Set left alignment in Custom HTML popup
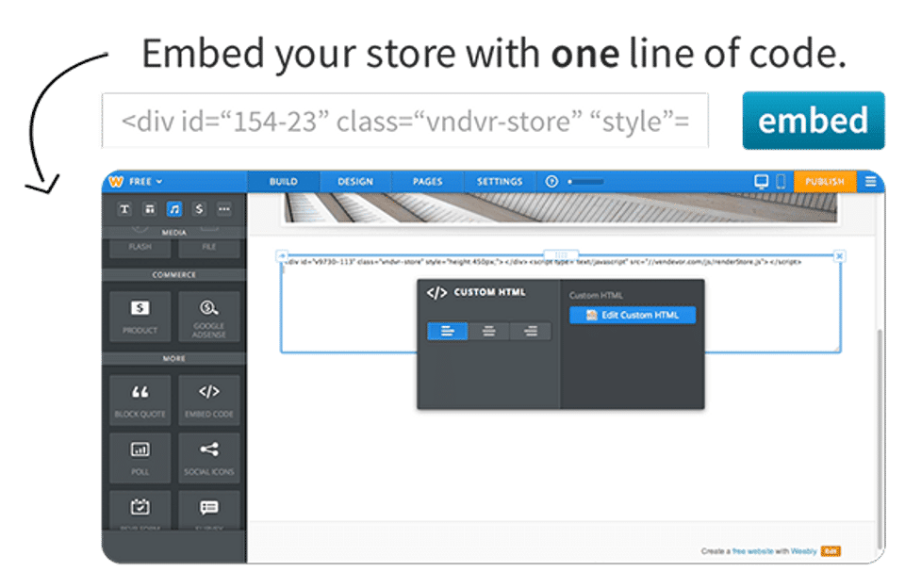Viewport: 905px width, 588px height. tap(447, 331)
